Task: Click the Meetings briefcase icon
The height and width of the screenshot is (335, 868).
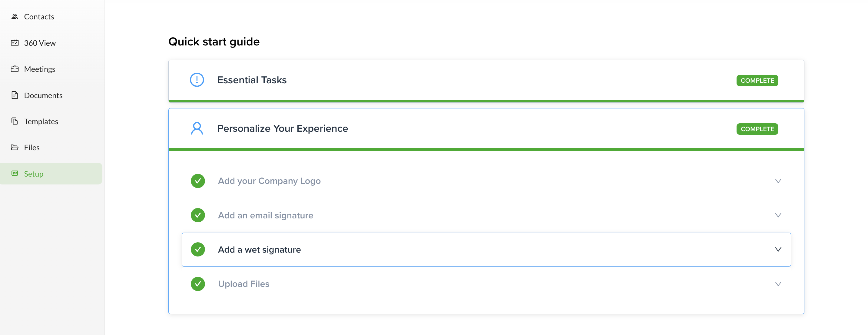Action: click(x=15, y=69)
